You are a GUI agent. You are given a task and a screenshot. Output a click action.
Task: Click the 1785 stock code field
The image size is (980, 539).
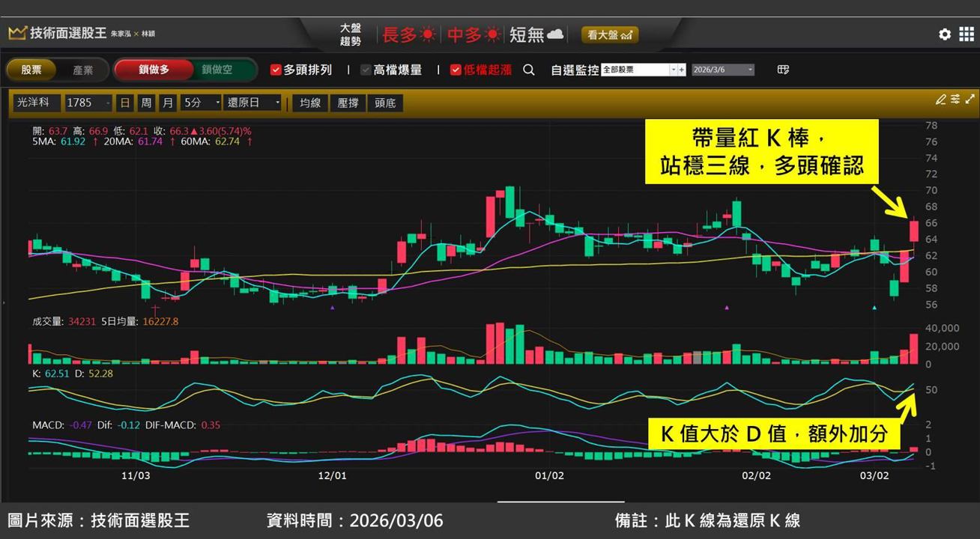tap(88, 103)
